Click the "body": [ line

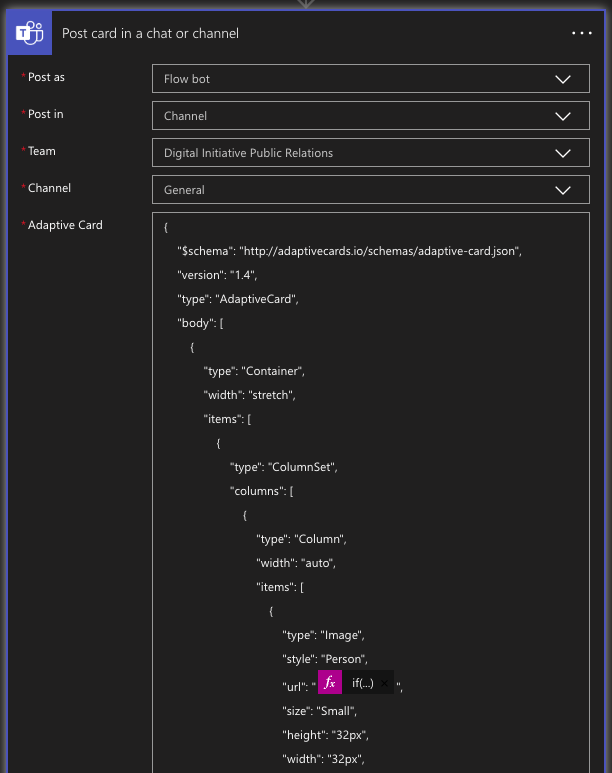(200, 323)
